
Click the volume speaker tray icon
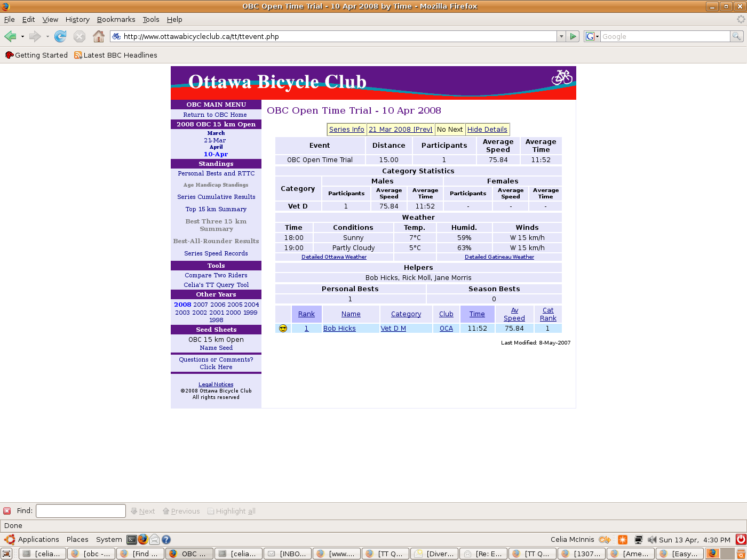(651, 540)
